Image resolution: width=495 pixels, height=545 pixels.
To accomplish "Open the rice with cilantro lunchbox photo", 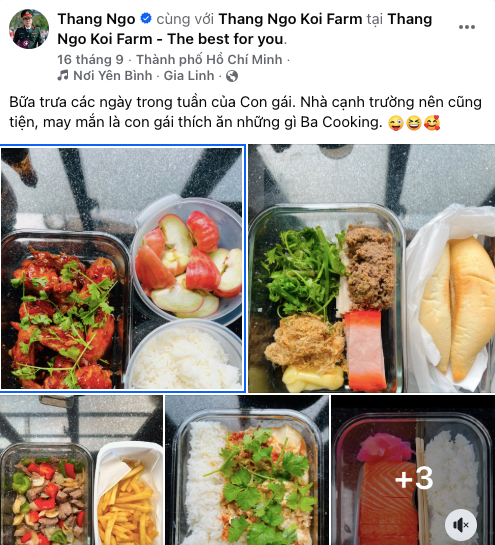I will tap(247, 470).
